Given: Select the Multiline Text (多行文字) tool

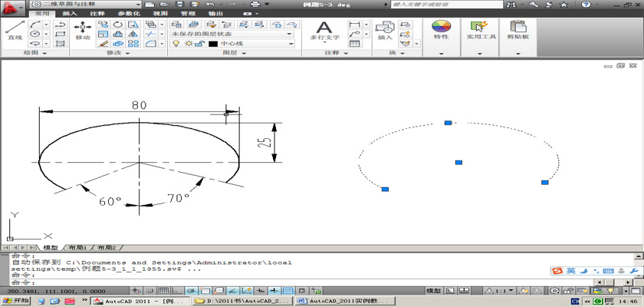Looking at the screenshot, I should (324, 31).
